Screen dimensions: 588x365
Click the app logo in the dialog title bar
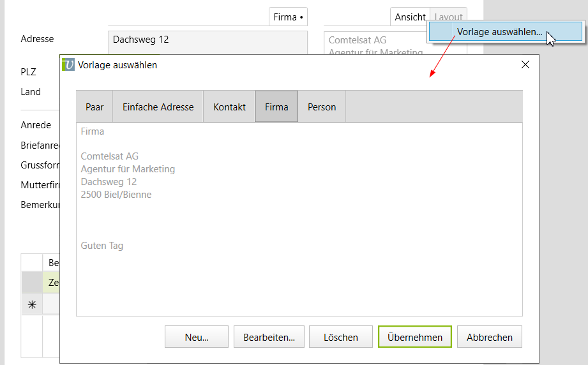click(68, 64)
